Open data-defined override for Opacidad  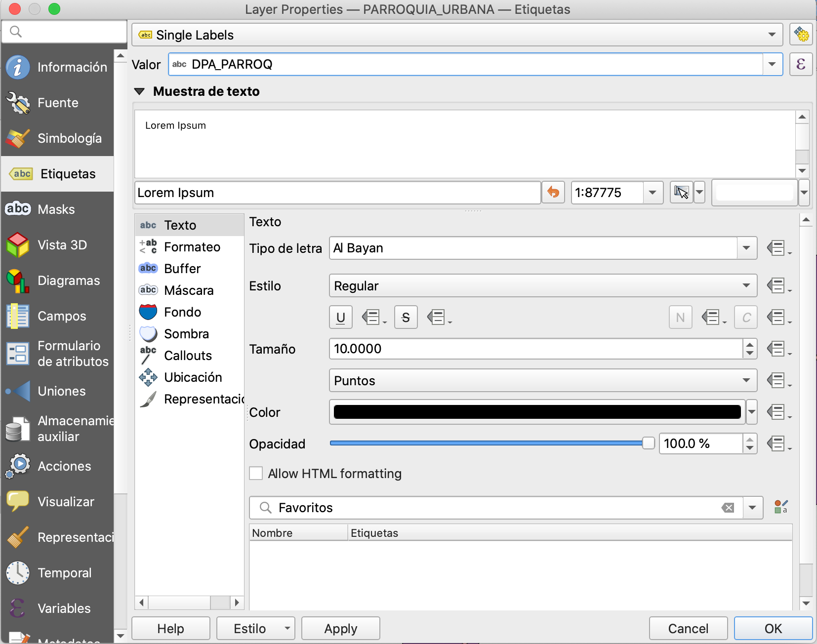click(778, 443)
